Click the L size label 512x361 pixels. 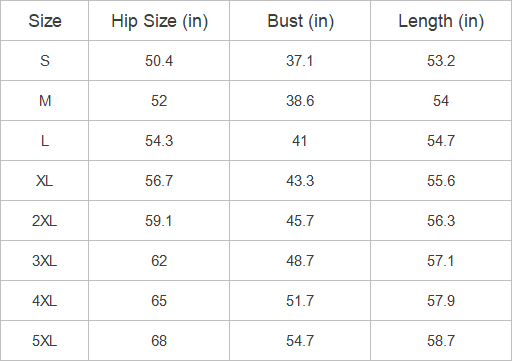(45, 141)
